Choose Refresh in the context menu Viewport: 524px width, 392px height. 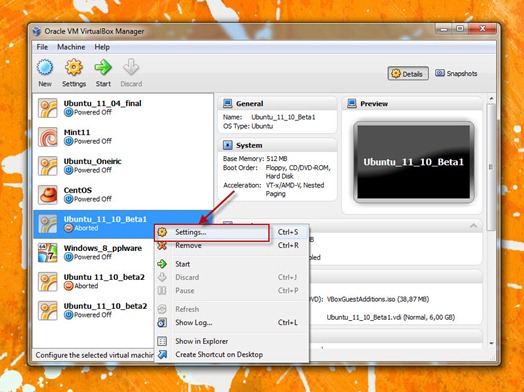click(231, 309)
